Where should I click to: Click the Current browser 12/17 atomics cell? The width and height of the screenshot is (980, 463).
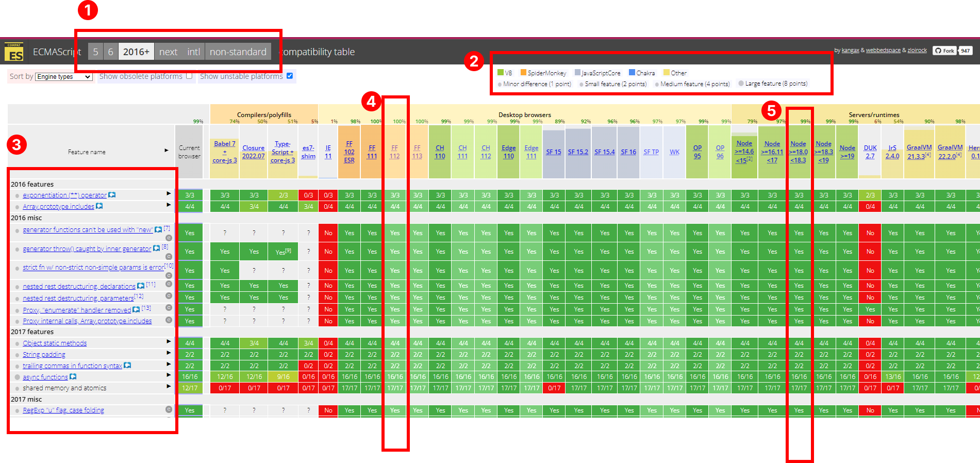(x=190, y=388)
